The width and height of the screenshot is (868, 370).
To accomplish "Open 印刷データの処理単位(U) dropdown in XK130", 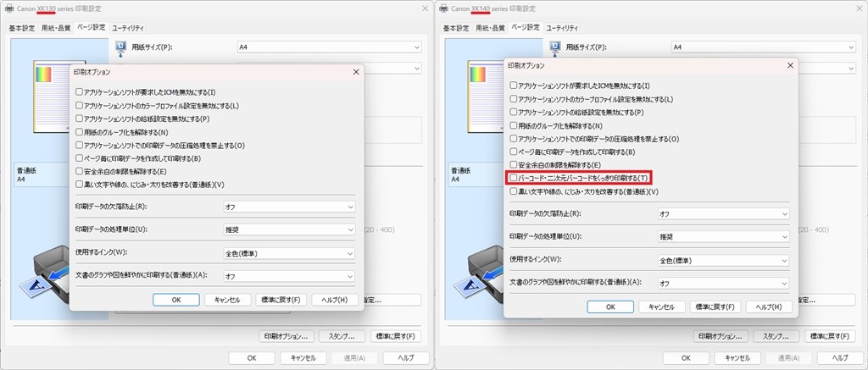I will click(288, 229).
